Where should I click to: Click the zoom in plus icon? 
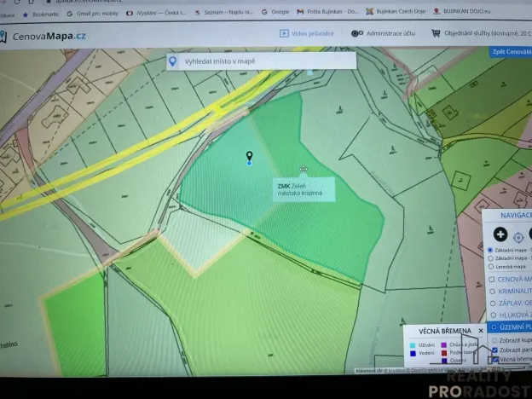(x=500, y=234)
